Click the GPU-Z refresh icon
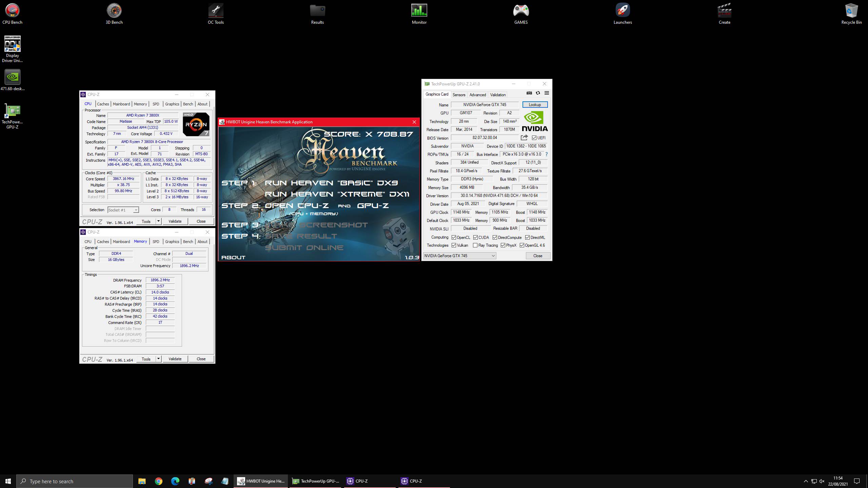The height and width of the screenshot is (488, 868). [538, 93]
